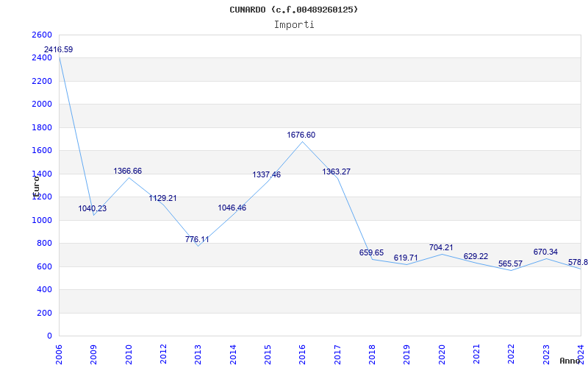588x368 pixels.
Task: Click the 2600 y-axis tick label
Action: point(42,35)
